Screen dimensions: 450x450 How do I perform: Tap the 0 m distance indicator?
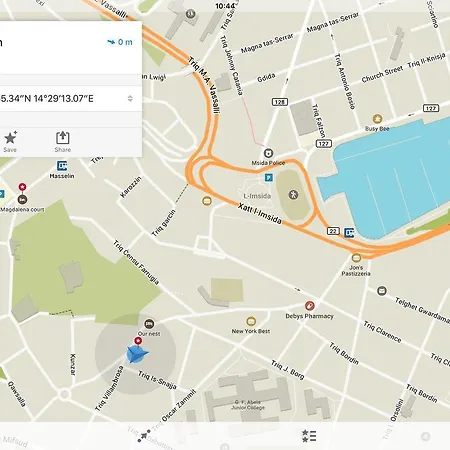(x=120, y=42)
